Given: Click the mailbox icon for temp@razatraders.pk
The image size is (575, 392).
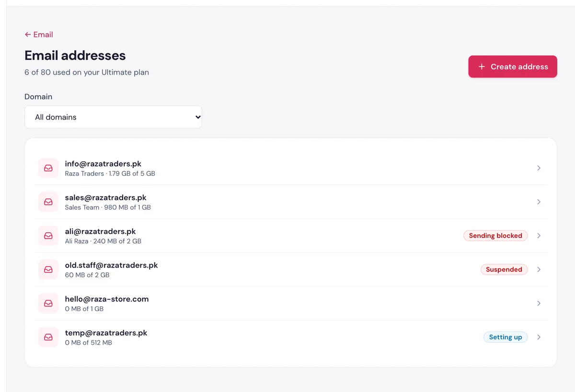Looking at the screenshot, I should tap(48, 337).
